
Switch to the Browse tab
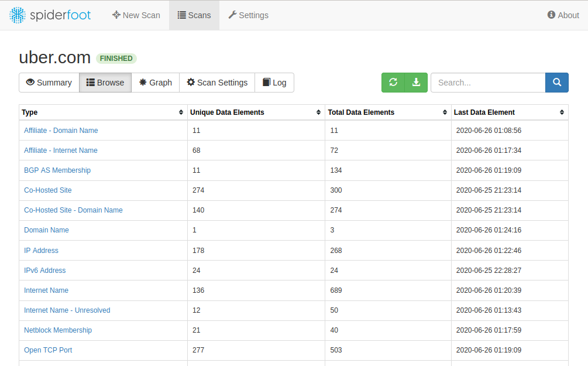[105, 83]
